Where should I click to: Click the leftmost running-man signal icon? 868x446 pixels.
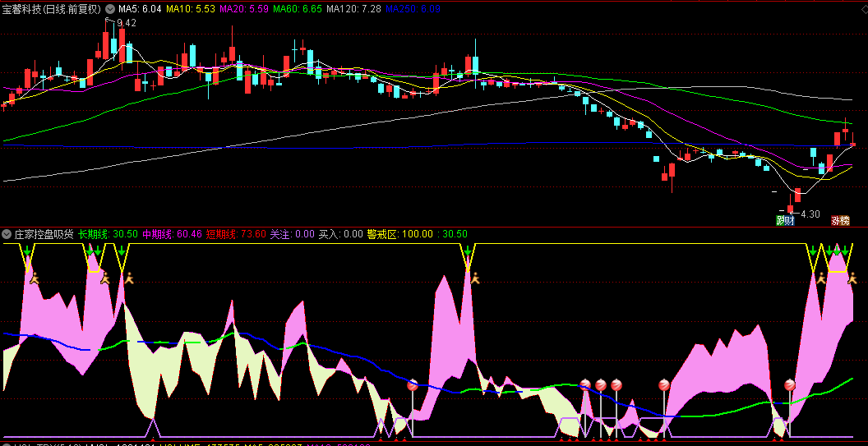35,278
